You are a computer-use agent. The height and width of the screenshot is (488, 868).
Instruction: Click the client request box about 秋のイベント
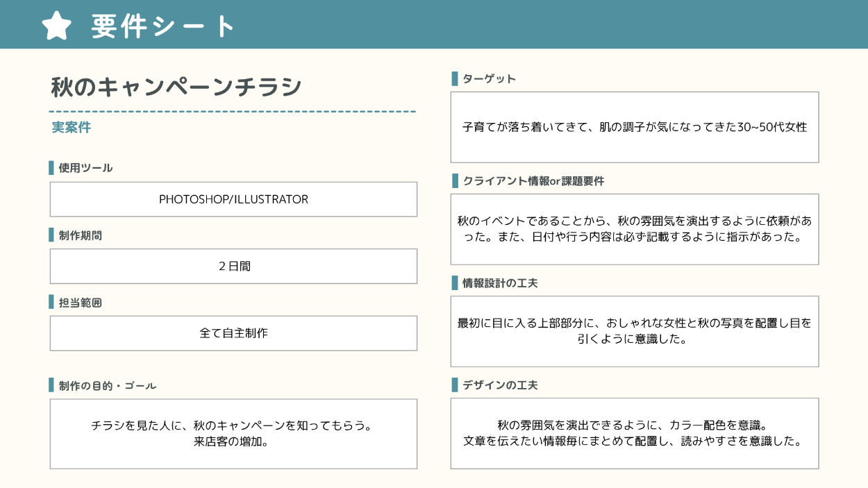tap(634, 229)
